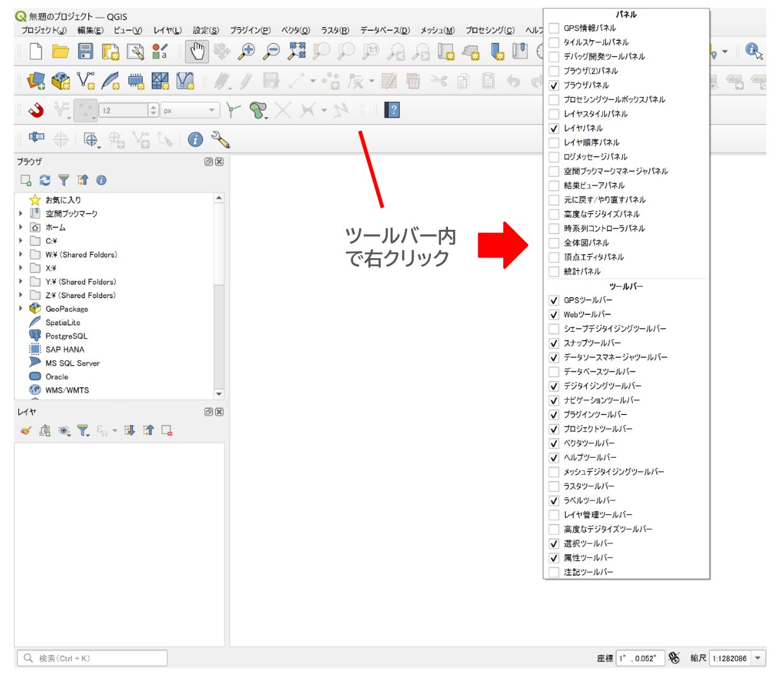
Task: Enable the シェープデジタイジングツールバー checkbox
Action: (554, 329)
